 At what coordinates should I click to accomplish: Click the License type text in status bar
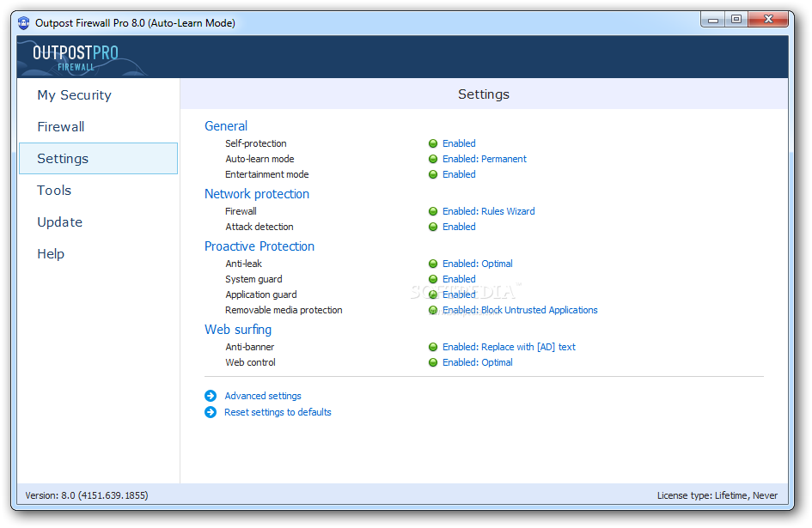[x=717, y=495]
